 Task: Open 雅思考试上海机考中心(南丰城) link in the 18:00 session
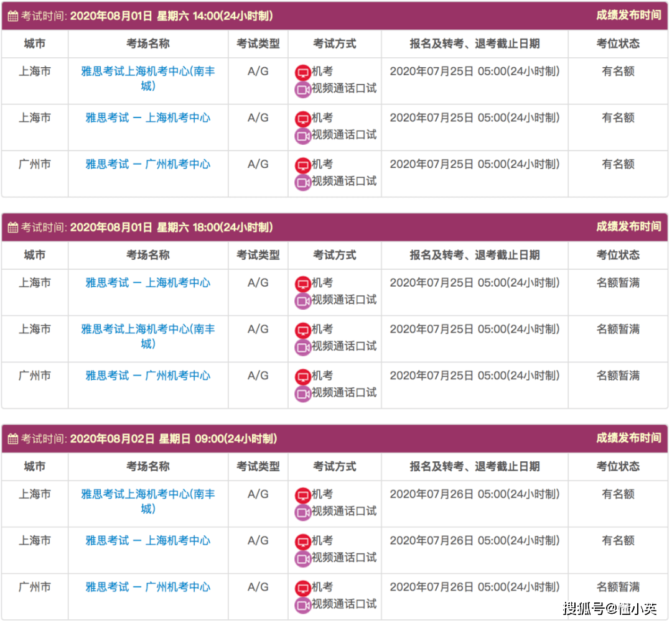point(148,336)
